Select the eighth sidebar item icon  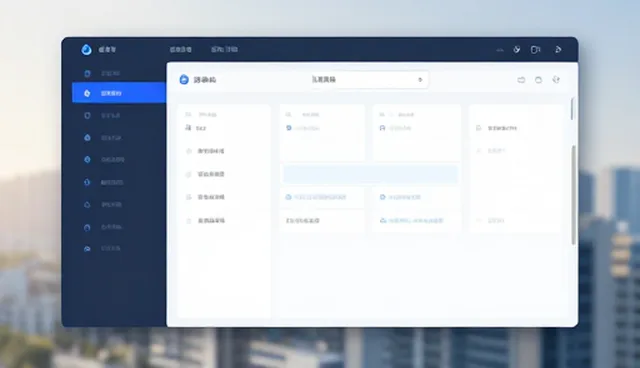coord(87,227)
